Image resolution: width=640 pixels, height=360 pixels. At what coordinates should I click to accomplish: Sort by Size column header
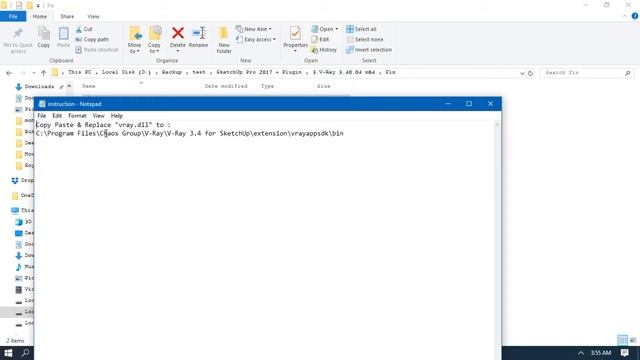pos(323,86)
